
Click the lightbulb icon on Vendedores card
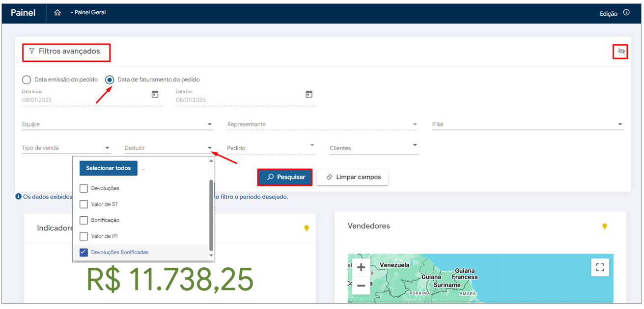pyautogui.click(x=605, y=226)
